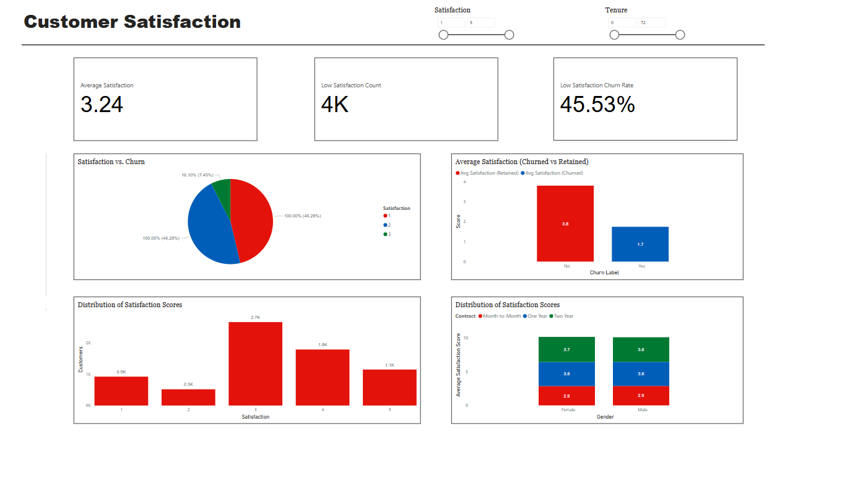This screenshot has width=868, height=501.
Task: Click the Customers y-axis title
Action: (x=80, y=360)
